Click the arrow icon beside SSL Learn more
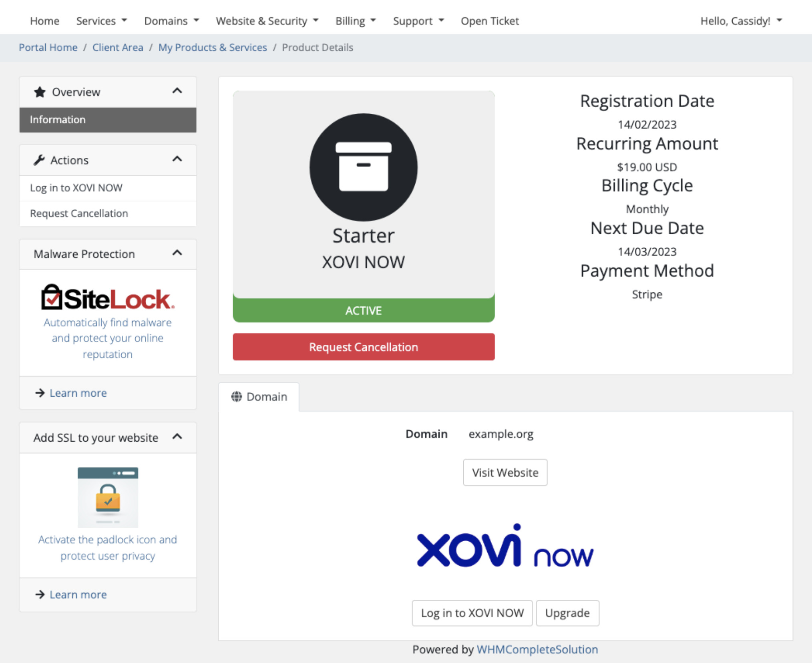Viewport: 812px width, 663px height. (x=40, y=594)
